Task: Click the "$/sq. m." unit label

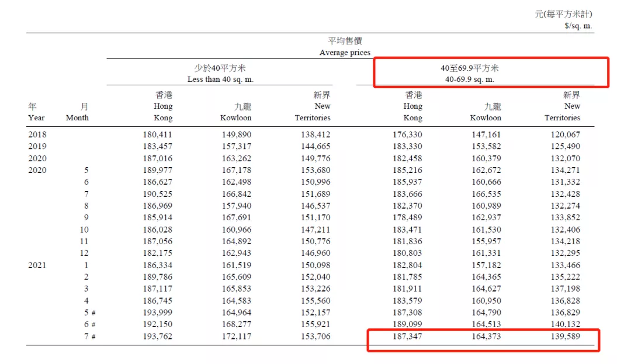Action: [578, 26]
